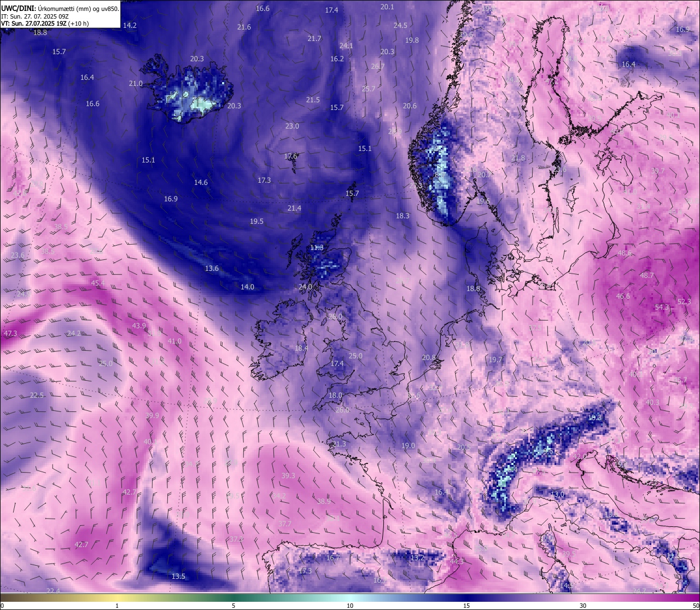The height and width of the screenshot is (610, 700).
Task: Click the 13.0 value over northern Italy
Action: click(x=557, y=494)
